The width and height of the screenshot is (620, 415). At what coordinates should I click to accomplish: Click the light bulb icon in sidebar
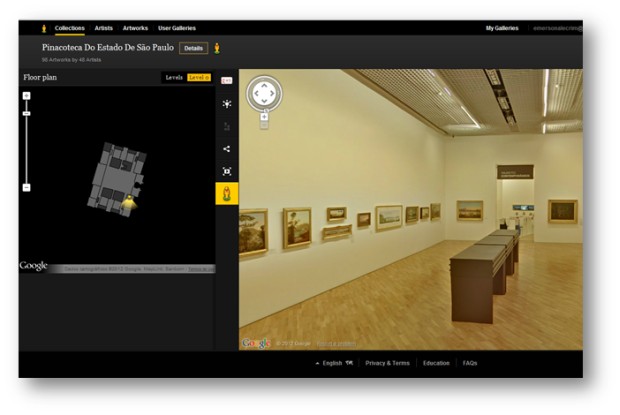(227, 104)
